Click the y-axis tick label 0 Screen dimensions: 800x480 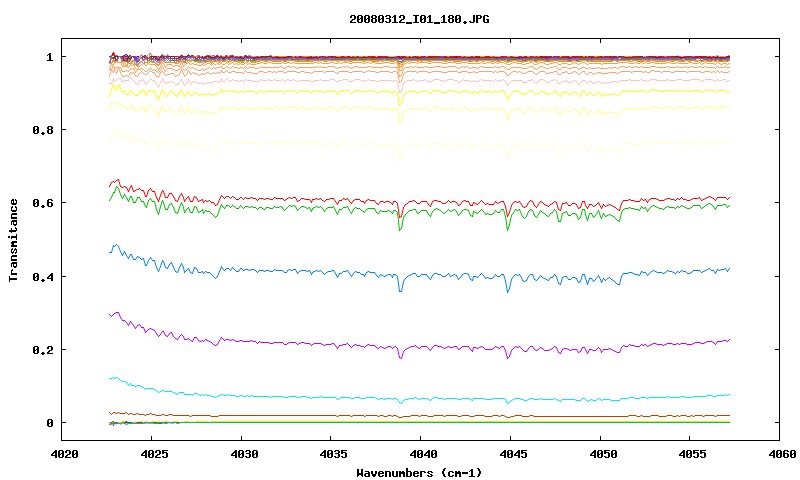click(x=49, y=423)
